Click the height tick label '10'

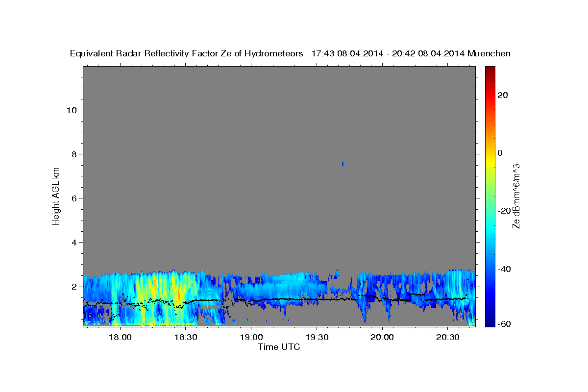[71, 110]
